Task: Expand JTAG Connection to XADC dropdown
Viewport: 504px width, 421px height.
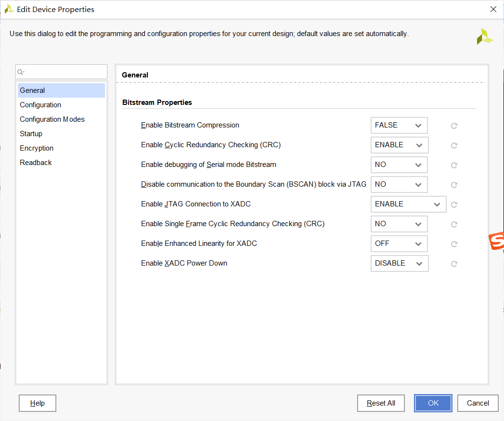Action: click(409, 204)
